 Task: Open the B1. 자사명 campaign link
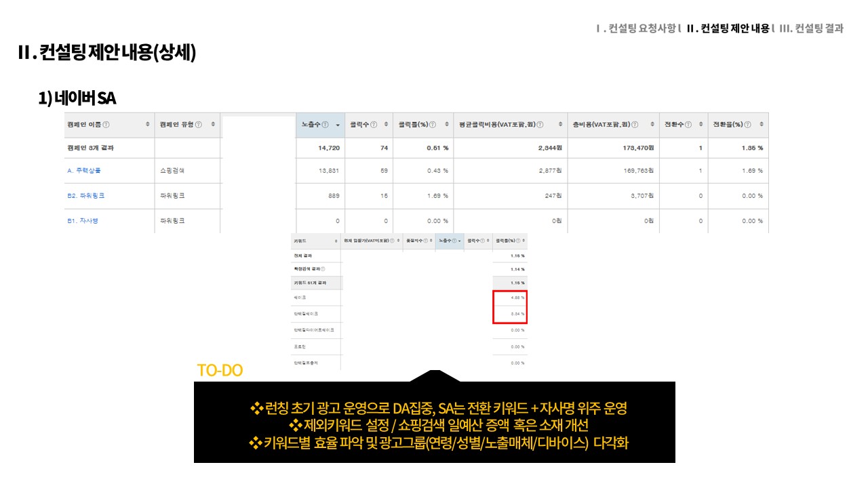[x=83, y=221]
